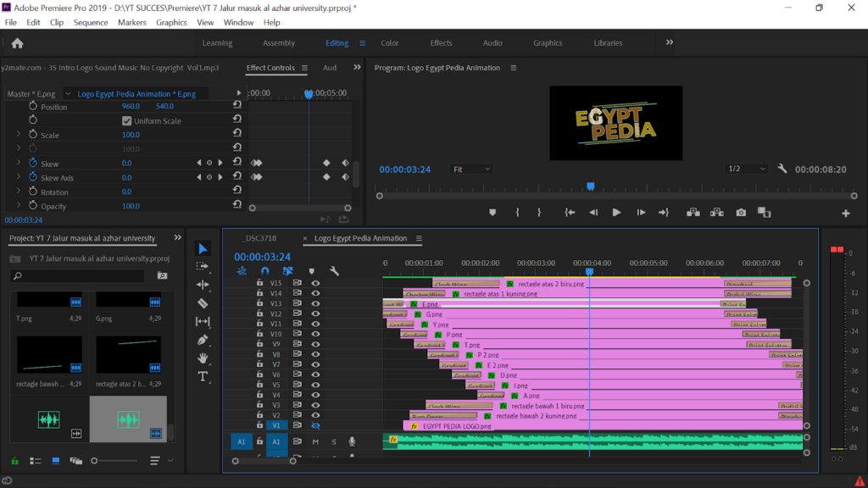Click Mark Out button
Screen dimensions: 868x488
coord(539,213)
